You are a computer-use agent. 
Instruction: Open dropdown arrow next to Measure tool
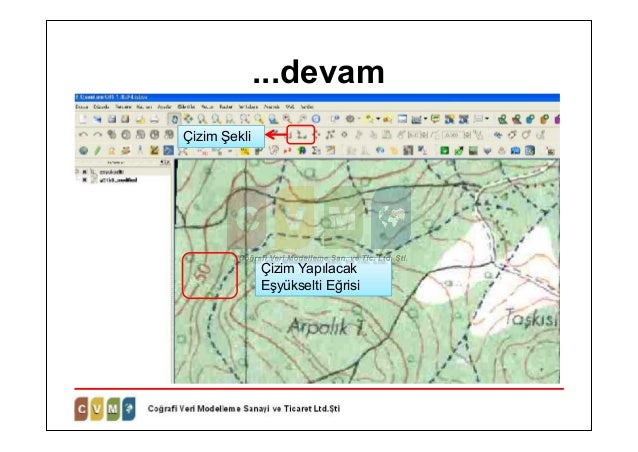(426, 119)
